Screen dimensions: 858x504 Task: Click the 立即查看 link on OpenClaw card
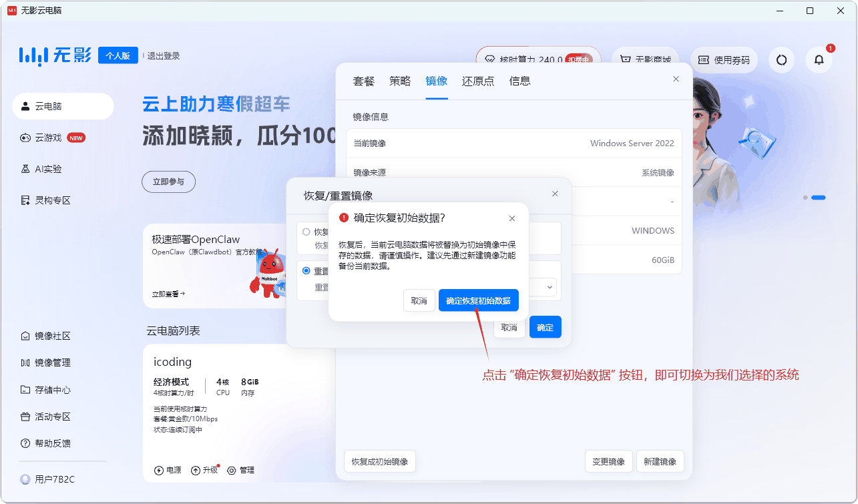point(168,294)
